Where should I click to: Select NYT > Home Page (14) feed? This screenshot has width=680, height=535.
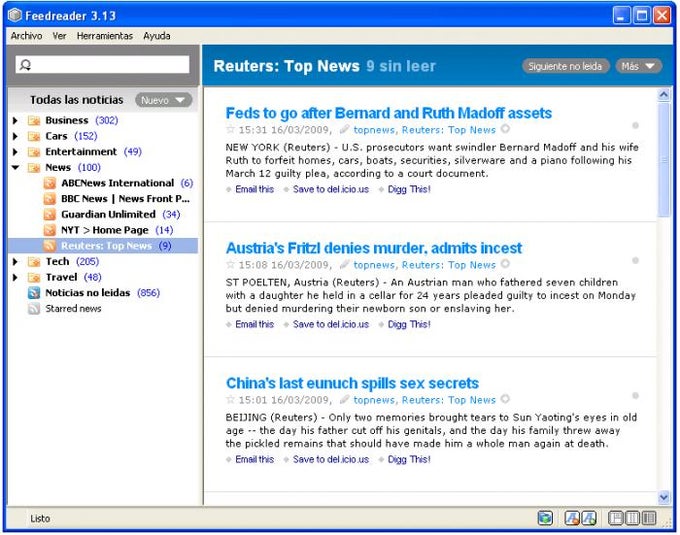(103, 230)
